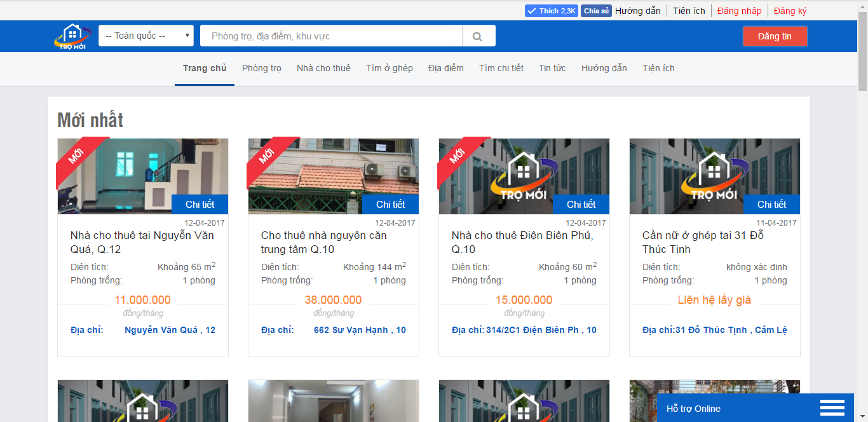Select the Nhà cho thuê navigation tab
Image resolution: width=868 pixels, height=422 pixels.
(323, 68)
